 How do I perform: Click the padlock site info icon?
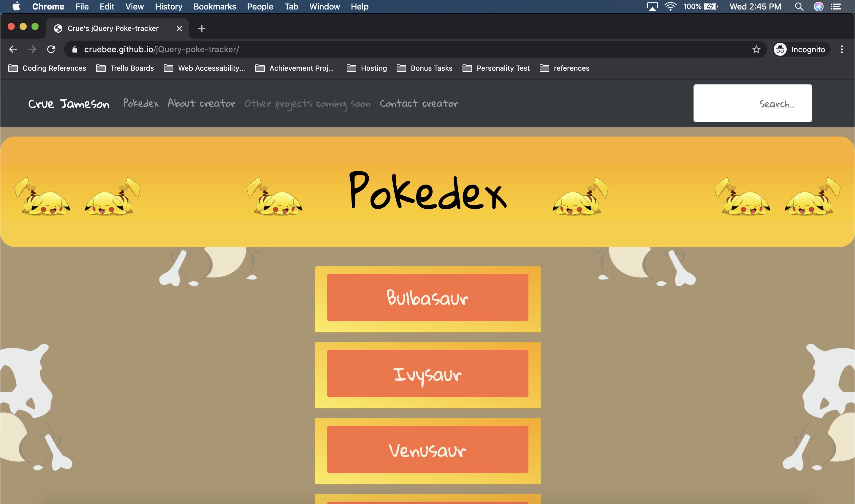(75, 49)
